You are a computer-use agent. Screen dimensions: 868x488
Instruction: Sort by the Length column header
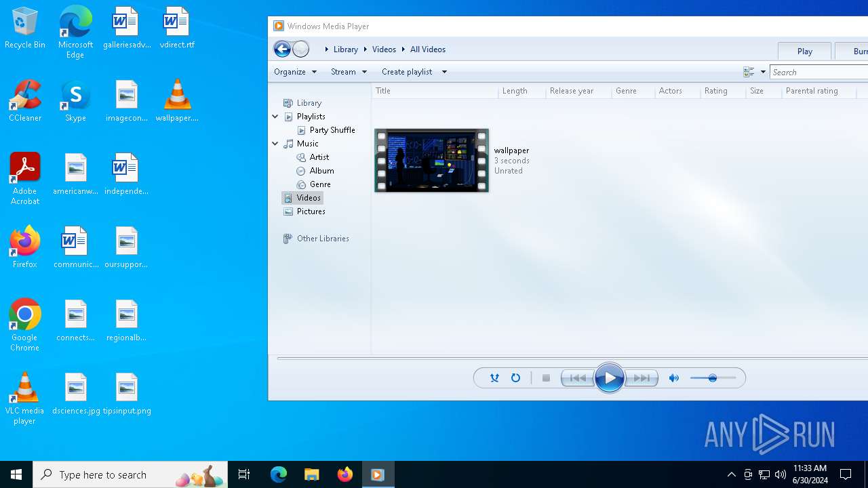tap(522, 91)
